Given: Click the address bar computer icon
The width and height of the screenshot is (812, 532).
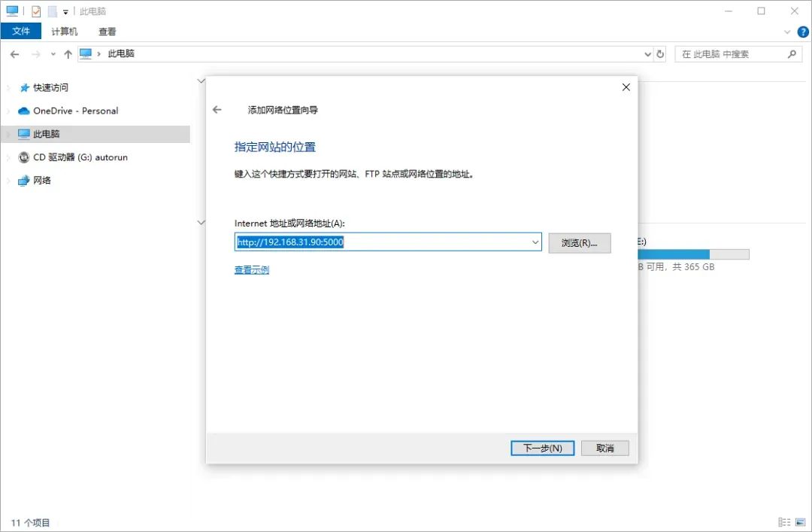Looking at the screenshot, I should 86,53.
